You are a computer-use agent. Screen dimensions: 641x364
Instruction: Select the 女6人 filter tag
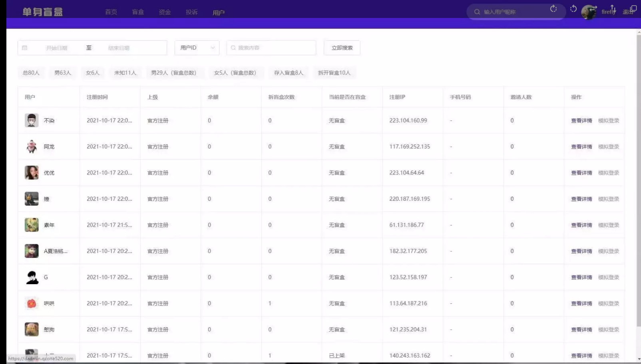click(x=93, y=73)
